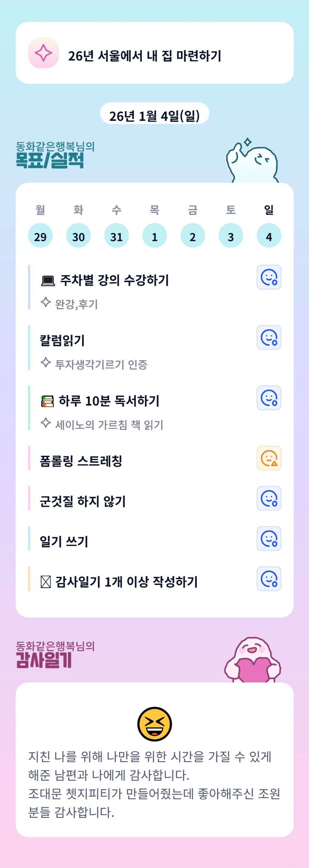Toggle status face for 칼럼읽기
Image resolution: width=309 pixels, height=868 pixels.
pos(269,337)
